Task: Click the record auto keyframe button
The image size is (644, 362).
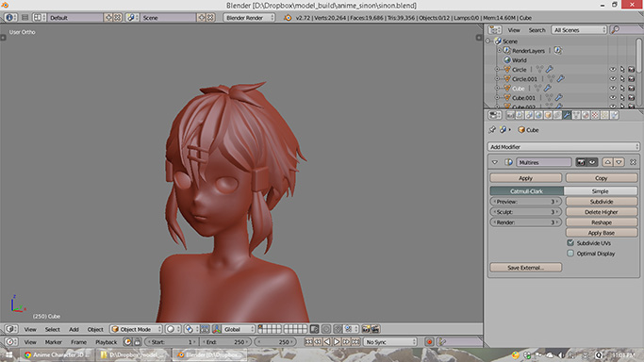Action: 430,341
